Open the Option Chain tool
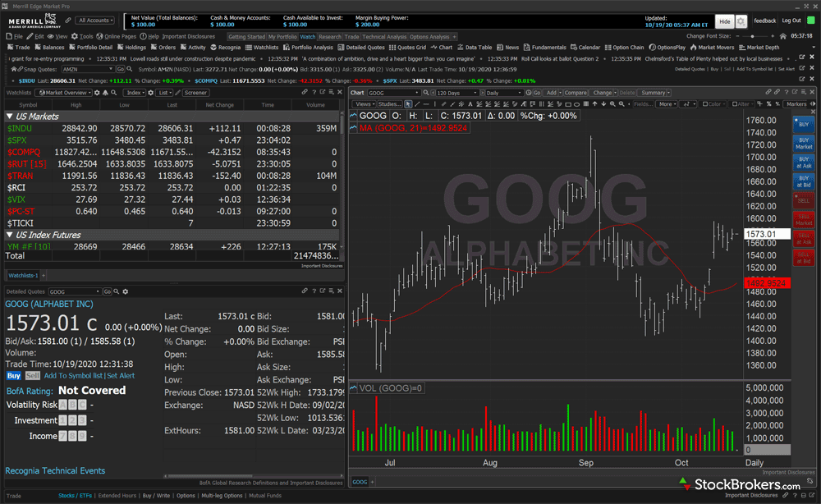 coord(627,48)
